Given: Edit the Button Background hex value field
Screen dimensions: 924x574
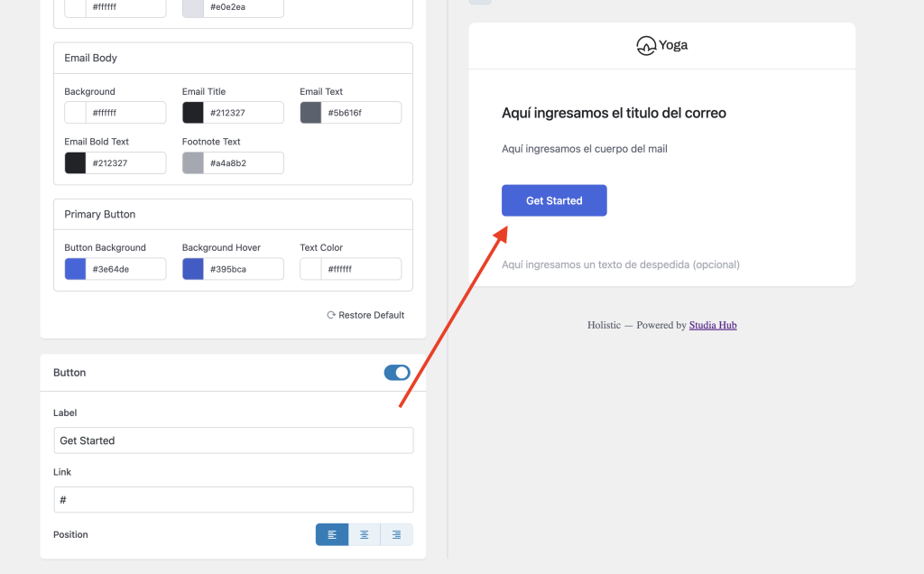Looking at the screenshot, I should 125,269.
